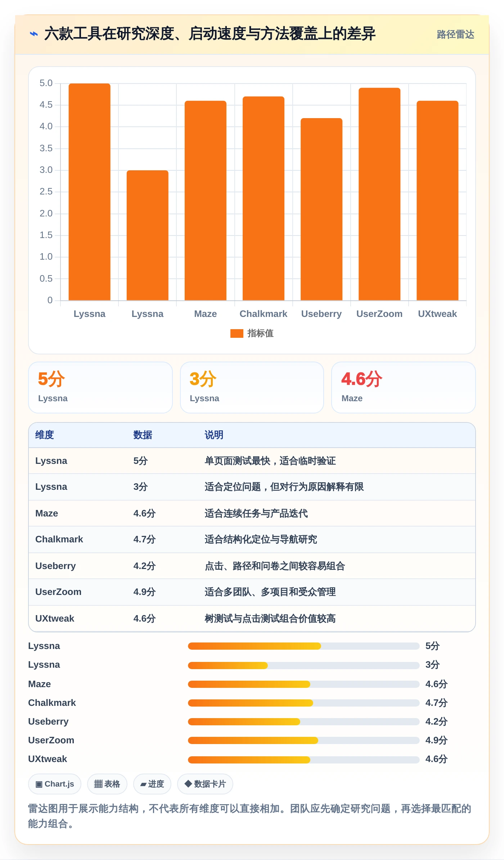Viewport: 504px width, 860px height.
Task: Click the 进度 chip
Action: point(152,784)
